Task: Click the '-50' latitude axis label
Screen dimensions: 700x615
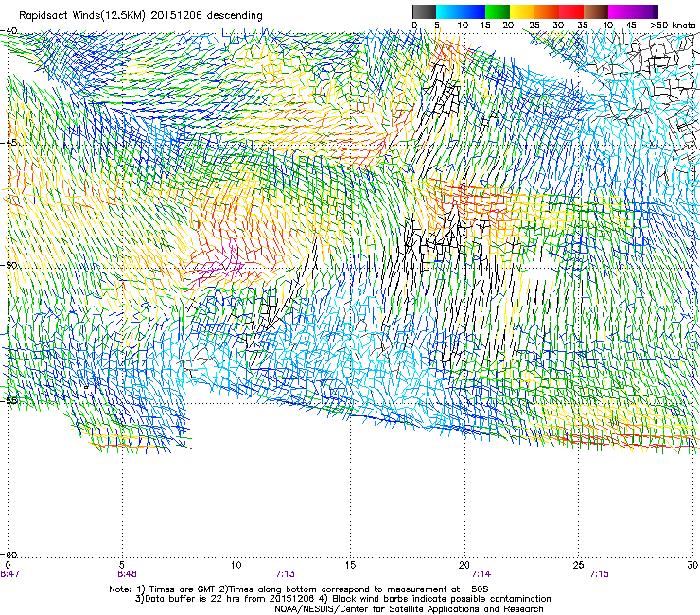Action: pyautogui.click(x=9, y=265)
